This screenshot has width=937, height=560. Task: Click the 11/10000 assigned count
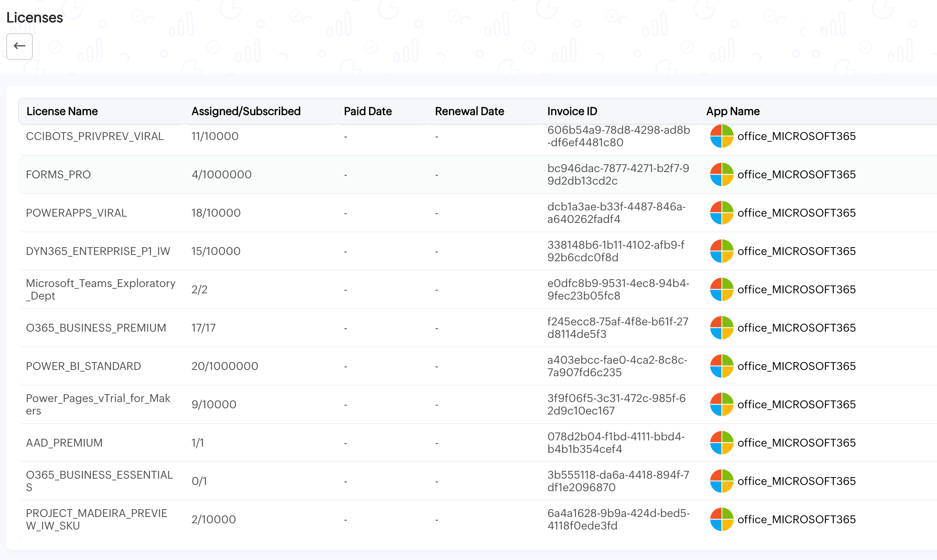coord(215,136)
